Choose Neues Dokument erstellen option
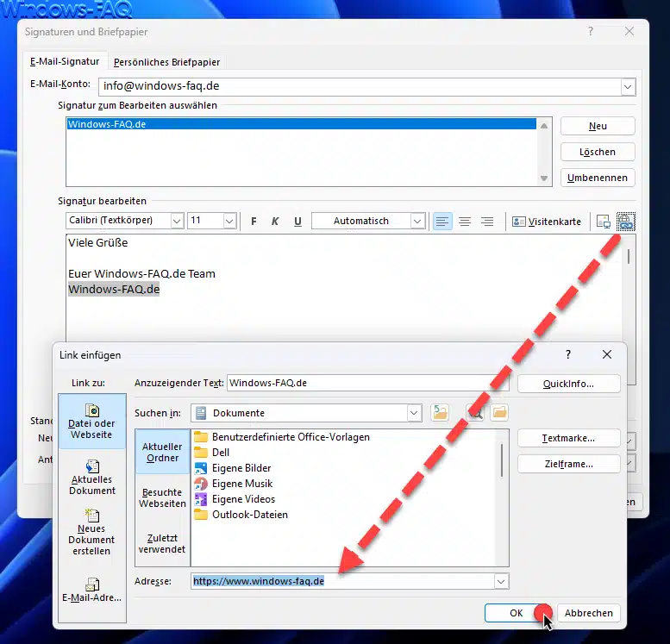Image resolution: width=670 pixels, height=644 pixels. (x=92, y=532)
